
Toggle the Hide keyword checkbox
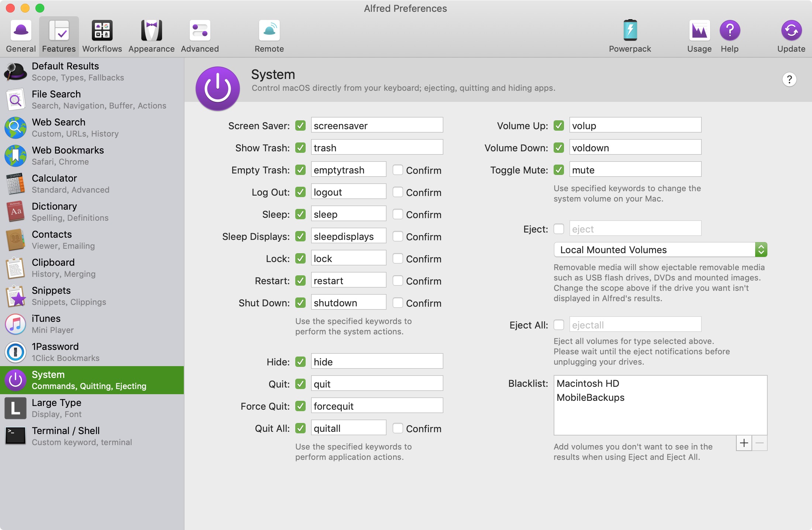click(300, 362)
